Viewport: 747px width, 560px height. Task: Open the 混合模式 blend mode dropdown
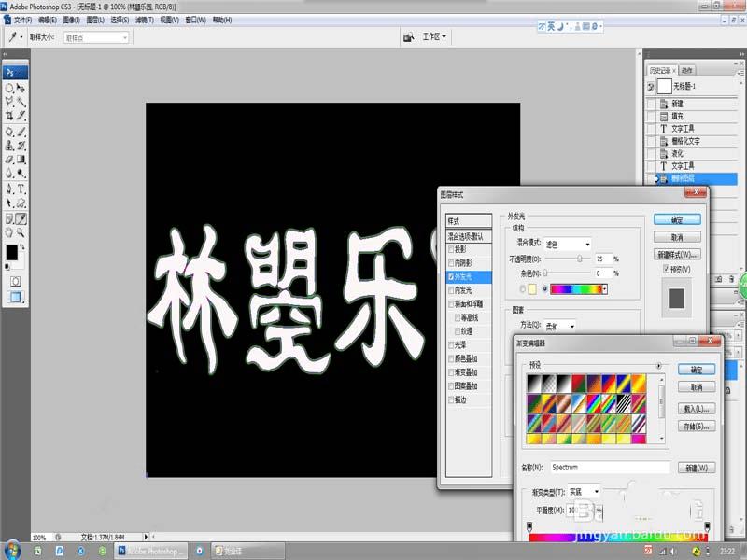568,245
